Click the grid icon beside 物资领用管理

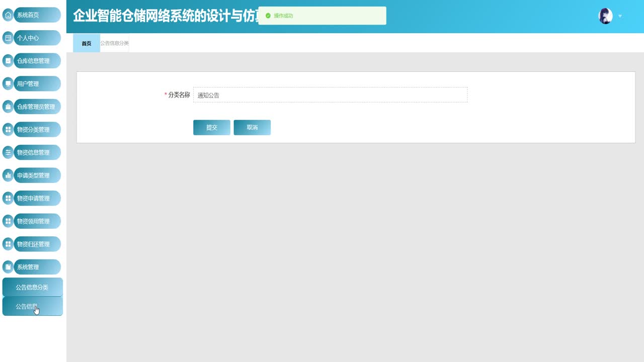8,221
